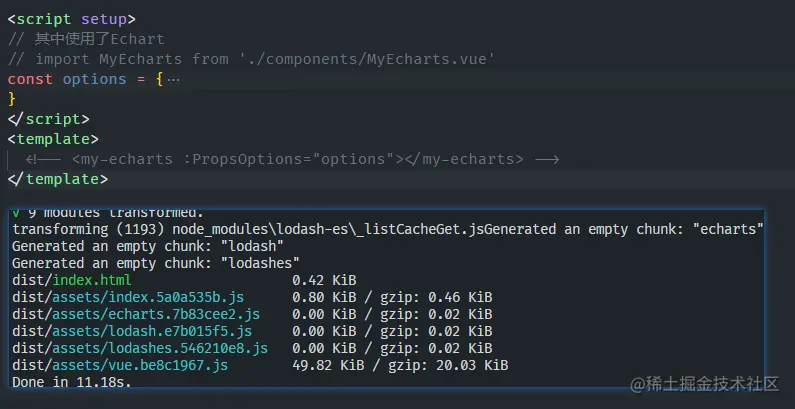This screenshot has width=795, height=409.
Task: Click the const options declaration
Action: click(80, 79)
